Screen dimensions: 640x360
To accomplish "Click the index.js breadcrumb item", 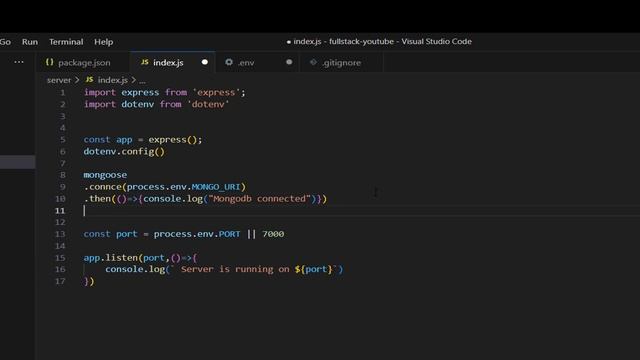I will pyautogui.click(x=113, y=80).
